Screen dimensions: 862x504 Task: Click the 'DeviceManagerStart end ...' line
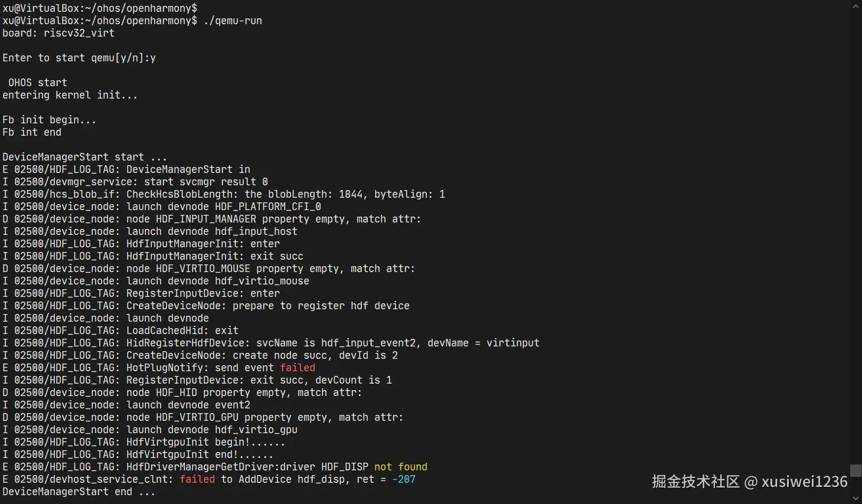[x=79, y=492]
